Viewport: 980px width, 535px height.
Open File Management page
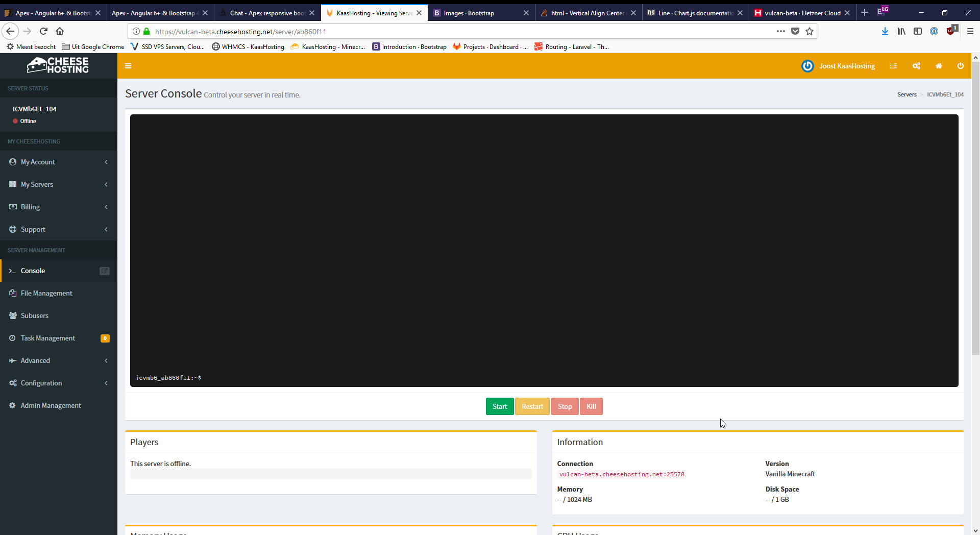tap(46, 293)
